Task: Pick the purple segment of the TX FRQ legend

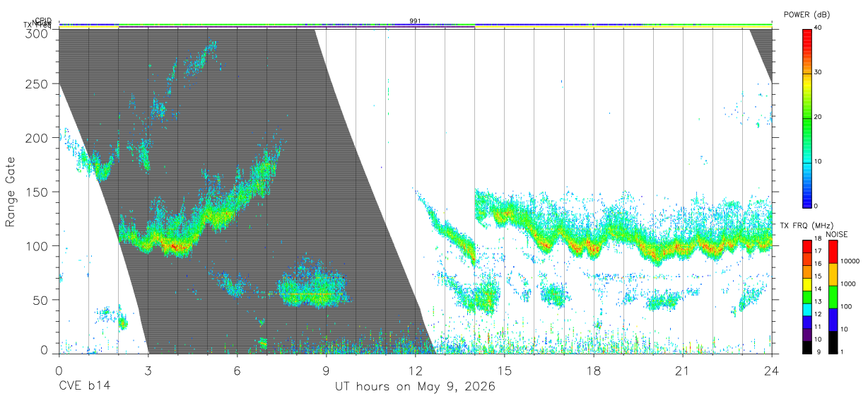Action: [807, 334]
